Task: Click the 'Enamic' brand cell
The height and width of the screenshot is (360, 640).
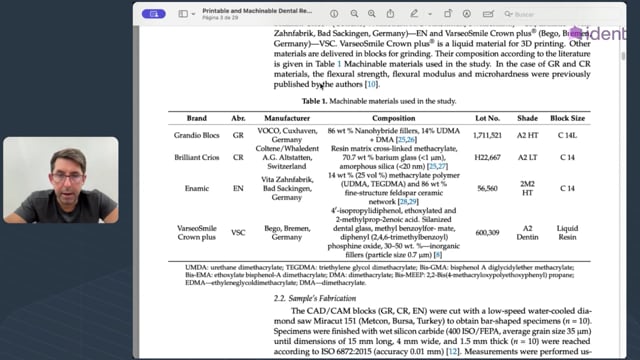Action: click(x=197, y=188)
